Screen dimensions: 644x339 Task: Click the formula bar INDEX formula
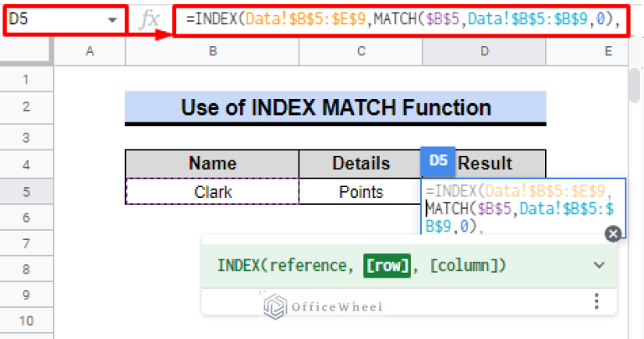402,20
